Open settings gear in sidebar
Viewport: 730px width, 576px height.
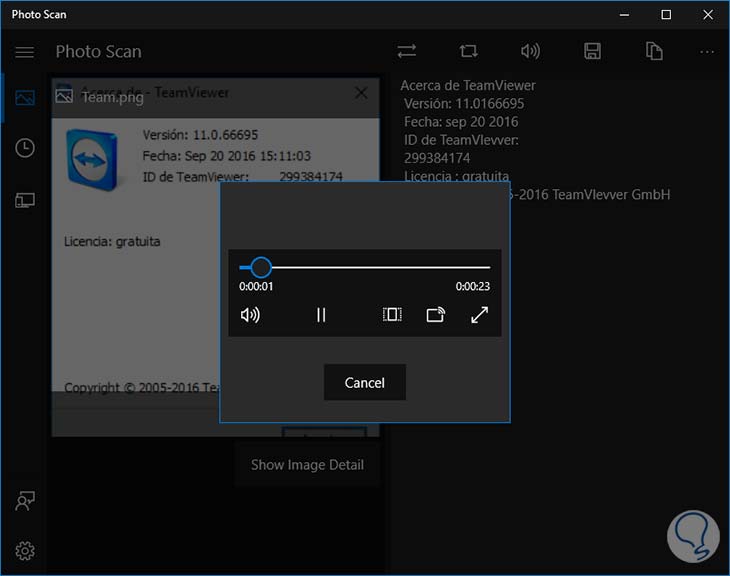pos(25,551)
